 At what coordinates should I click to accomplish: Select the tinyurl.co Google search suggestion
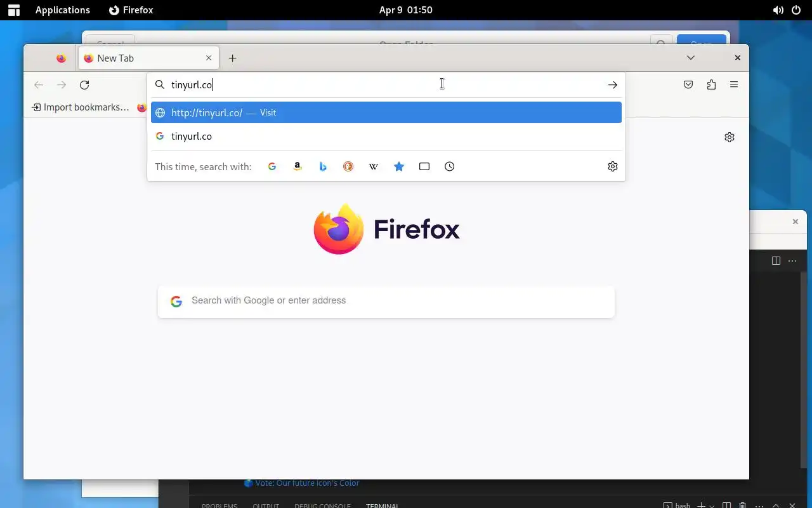point(386,136)
